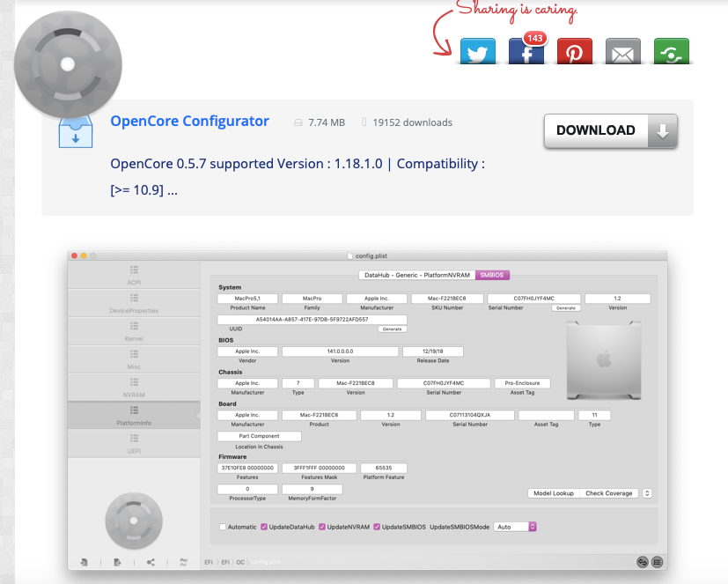Click the DOWNLOAD button

tap(611, 131)
